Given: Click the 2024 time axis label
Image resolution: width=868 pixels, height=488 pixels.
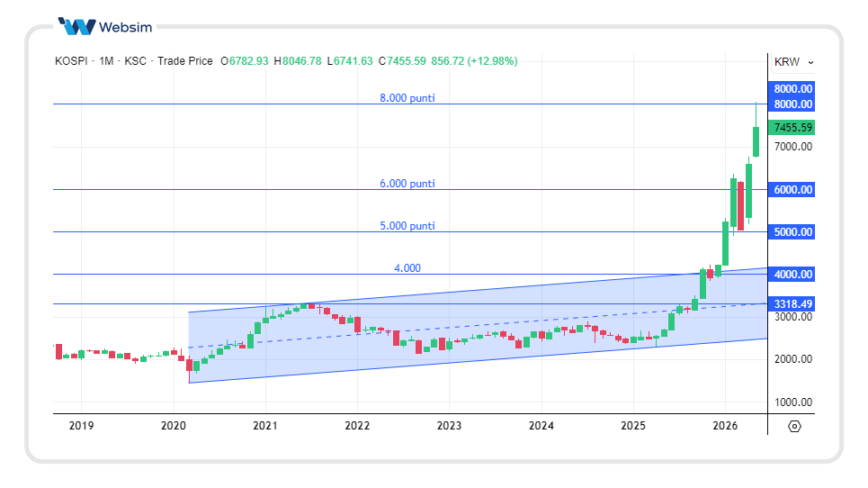Looking at the screenshot, I should (541, 425).
